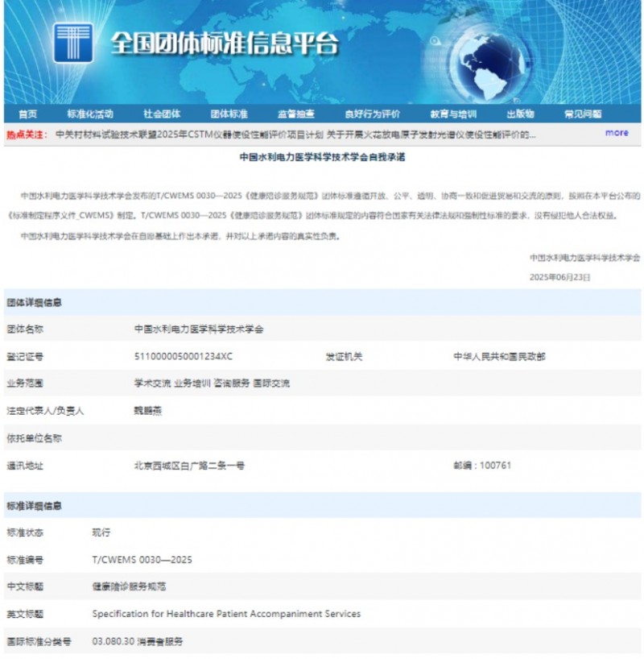Select classification 03.080.30 消费者服务
Screen dimensions: 644x659
click(138, 642)
